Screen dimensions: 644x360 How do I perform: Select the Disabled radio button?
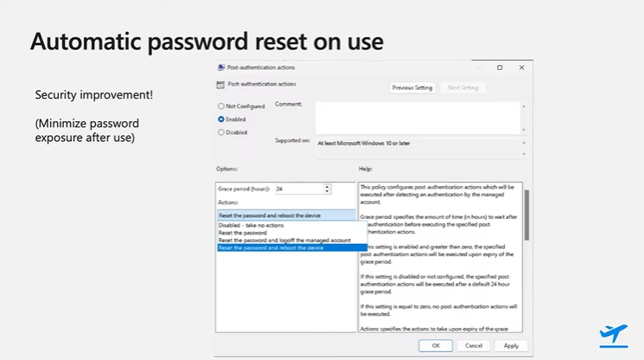[221, 132]
